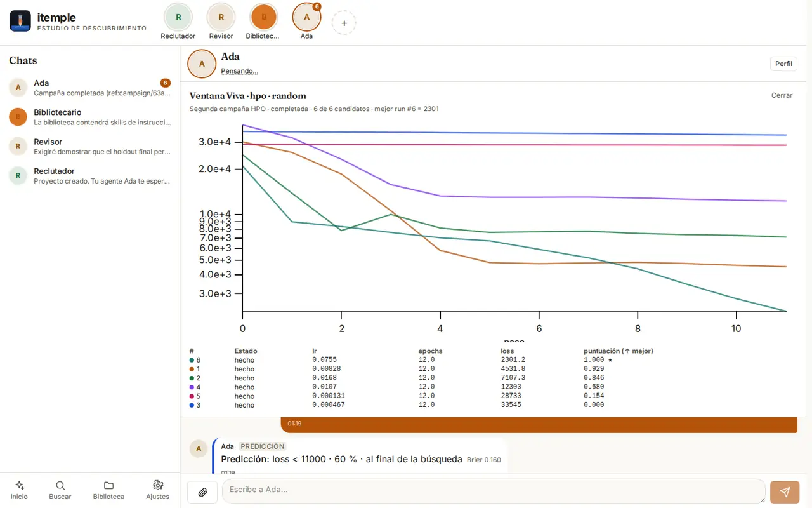Image resolution: width=812 pixels, height=508 pixels.
Task: Click the lr value 0.000131
Action: [328, 396]
